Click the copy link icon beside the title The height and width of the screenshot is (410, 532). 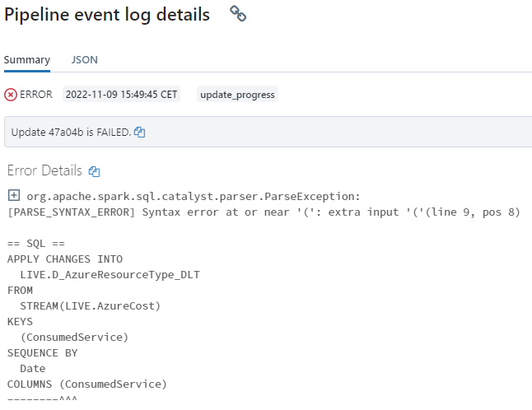point(238,14)
